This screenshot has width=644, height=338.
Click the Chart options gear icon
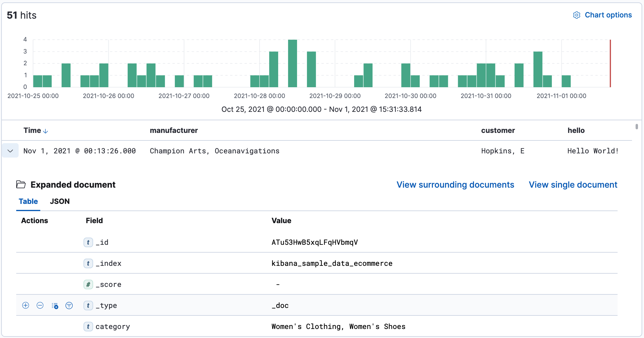[577, 15]
